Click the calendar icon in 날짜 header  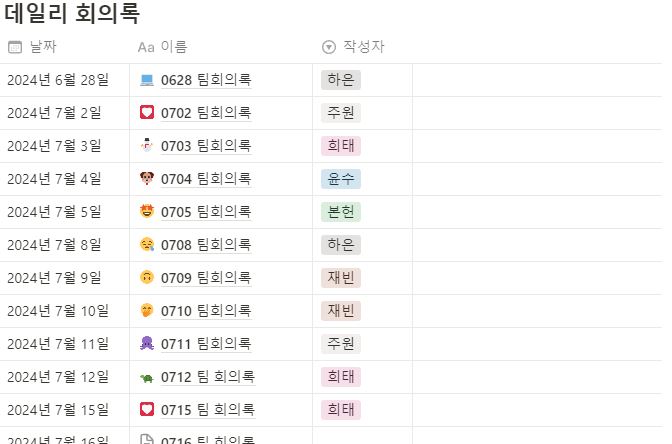pyautogui.click(x=15, y=47)
